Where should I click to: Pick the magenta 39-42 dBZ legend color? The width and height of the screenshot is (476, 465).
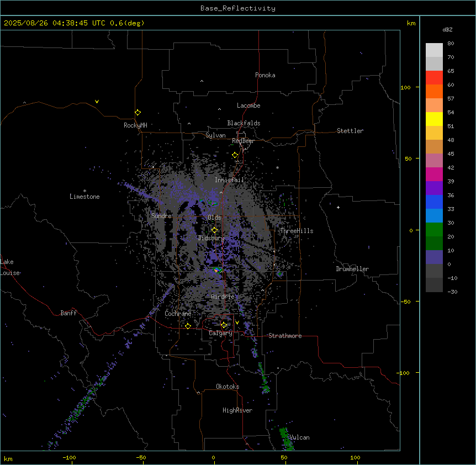click(x=434, y=174)
